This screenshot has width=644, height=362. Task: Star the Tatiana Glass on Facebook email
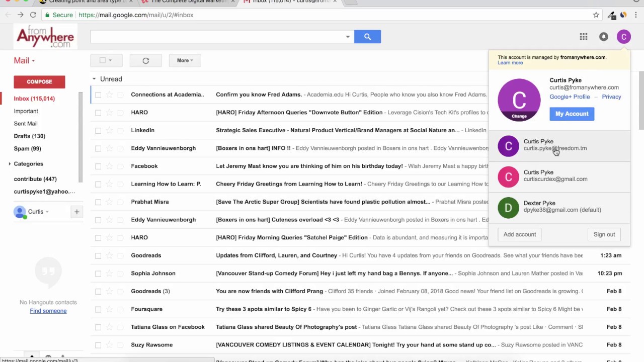point(109,327)
